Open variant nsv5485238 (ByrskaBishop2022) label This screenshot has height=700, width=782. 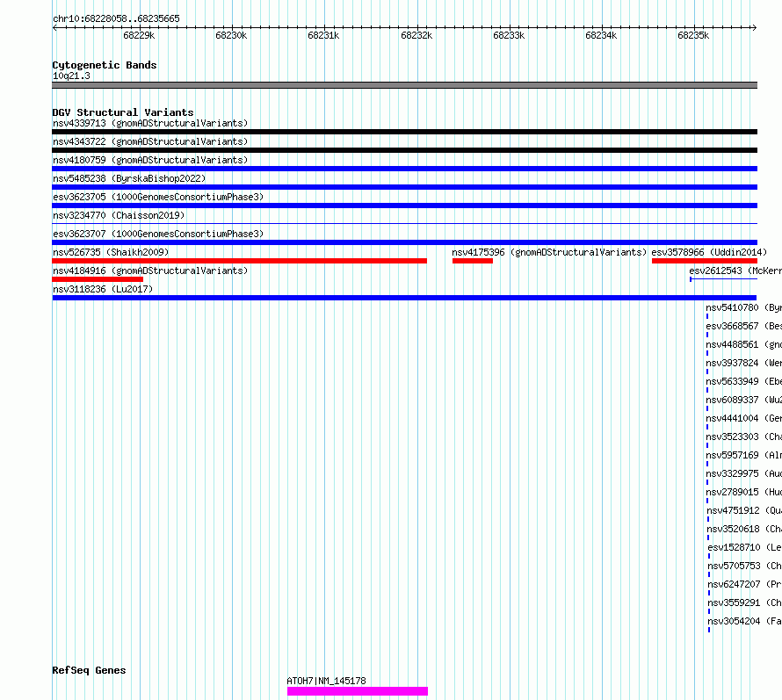129,178
